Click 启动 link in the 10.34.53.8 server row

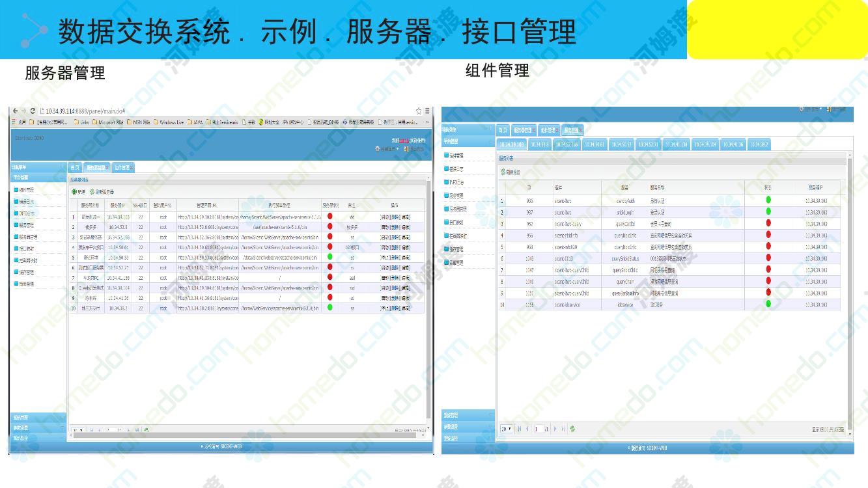(x=384, y=227)
